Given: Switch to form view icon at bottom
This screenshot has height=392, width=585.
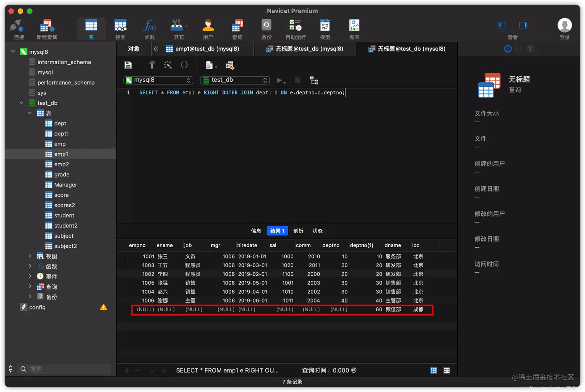Looking at the screenshot, I should pyautogui.click(x=446, y=370).
